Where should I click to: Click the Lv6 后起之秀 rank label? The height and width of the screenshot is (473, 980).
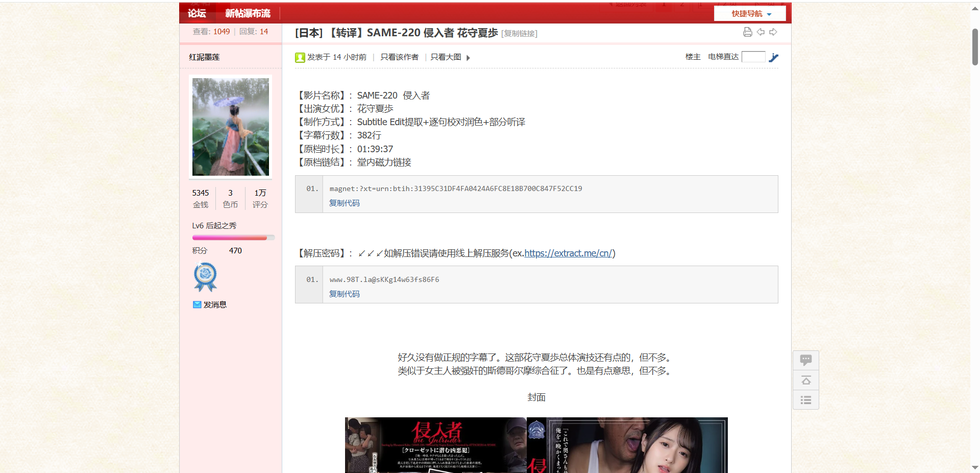214,226
